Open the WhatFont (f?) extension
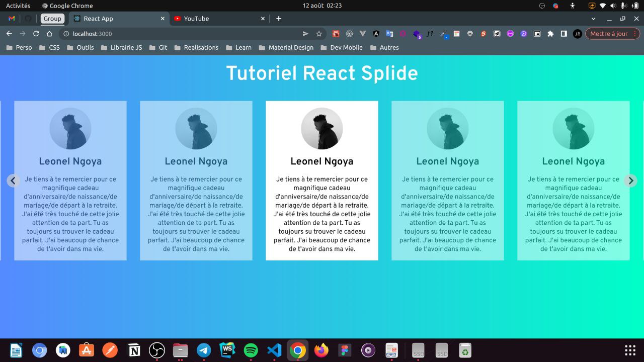The width and height of the screenshot is (644, 362). tap(430, 34)
